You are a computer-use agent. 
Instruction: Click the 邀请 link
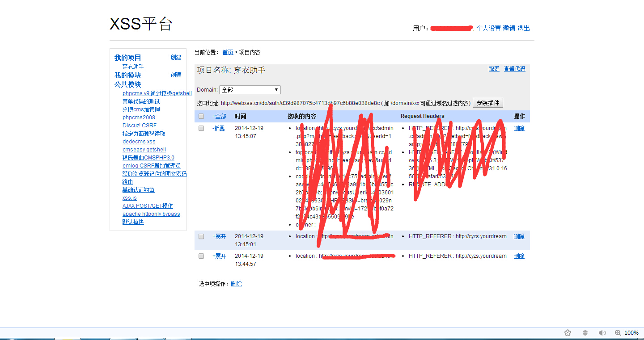509,28
